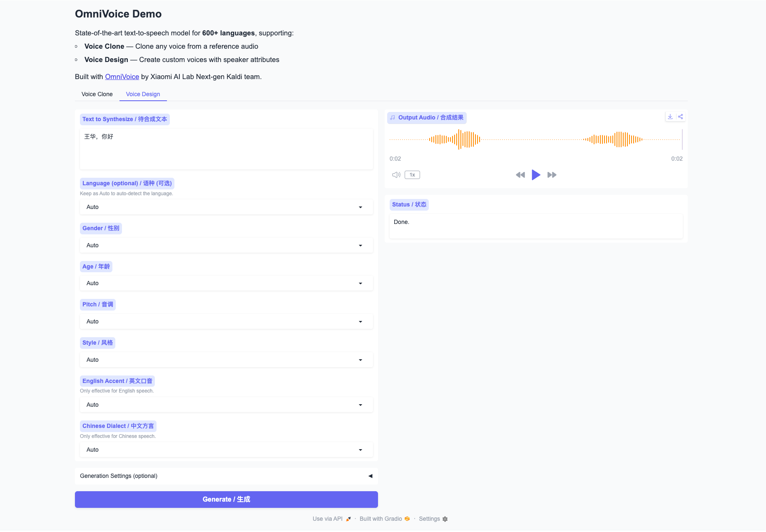
Task: Open the Gender dropdown
Action: tap(226, 245)
